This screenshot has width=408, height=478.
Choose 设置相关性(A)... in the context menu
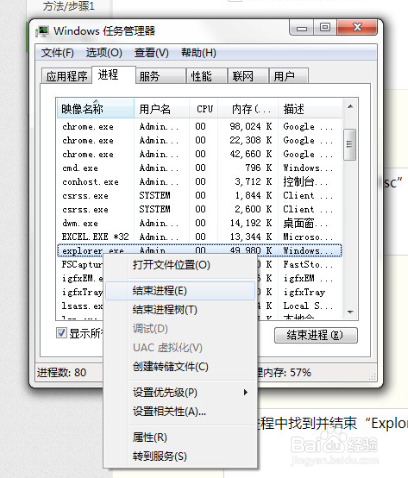tap(180, 412)
